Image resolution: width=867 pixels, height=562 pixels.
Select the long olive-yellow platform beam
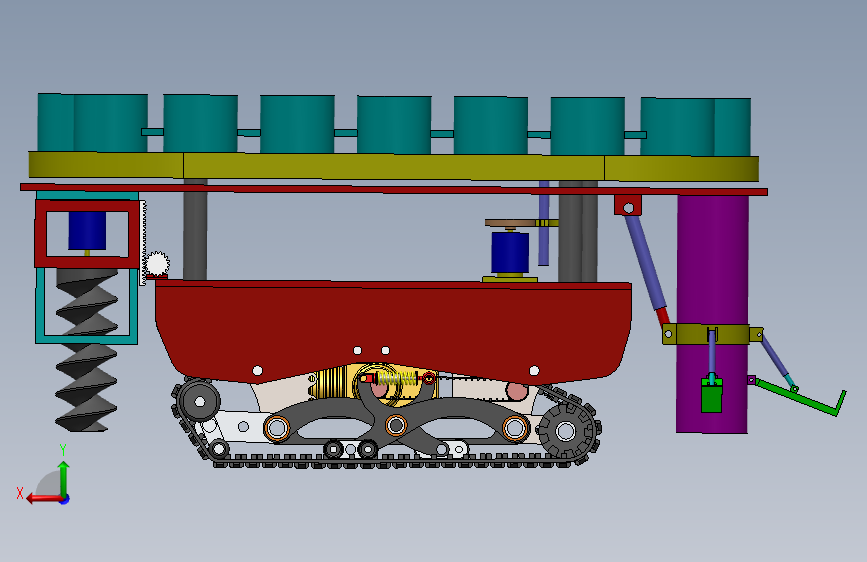tap(394, 166)
